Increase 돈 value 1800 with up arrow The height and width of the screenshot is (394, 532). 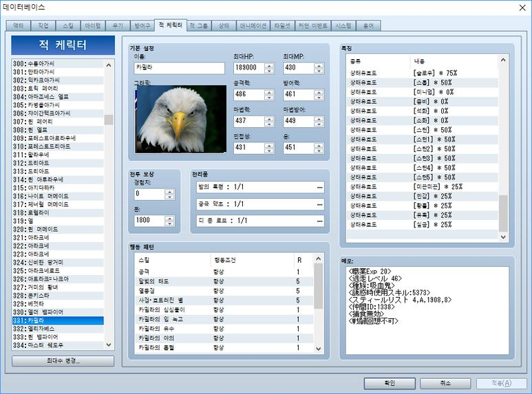click(169, 218)
